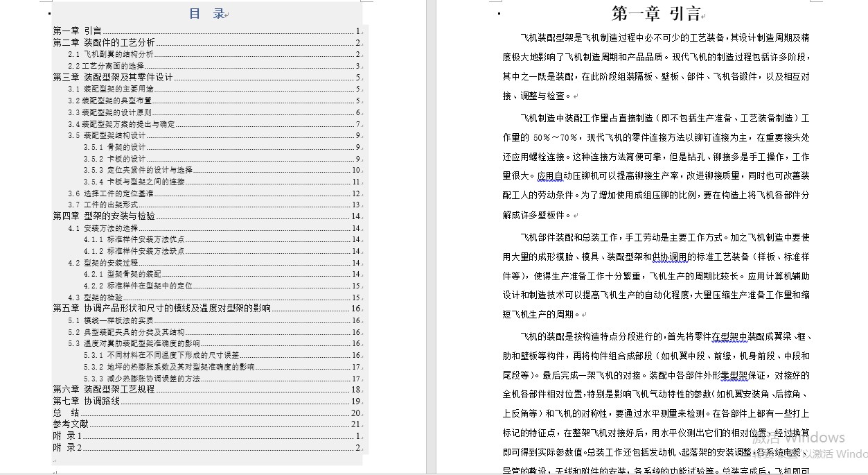Open TOC entry 第一章 引言

pos(207,31)
